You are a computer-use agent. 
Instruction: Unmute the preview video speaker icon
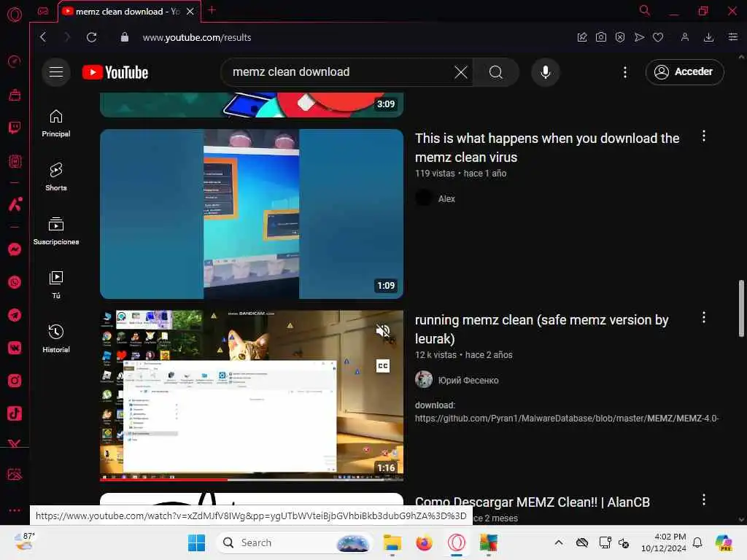coord(383,330)
